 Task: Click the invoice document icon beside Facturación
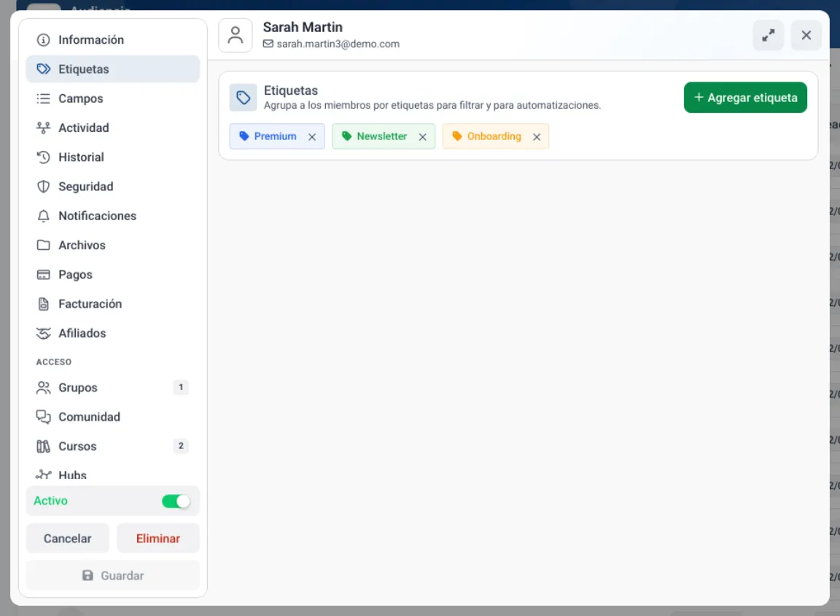click(44, 304)
